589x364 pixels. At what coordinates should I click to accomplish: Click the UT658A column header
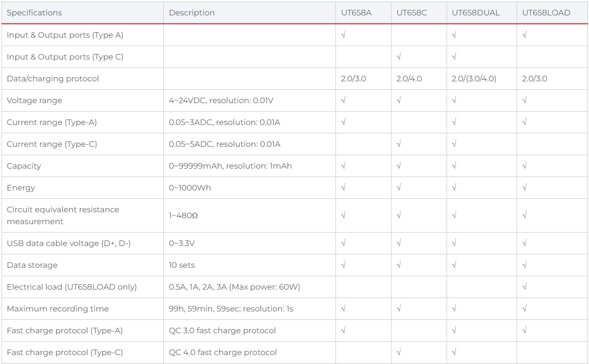coord(356,13)
